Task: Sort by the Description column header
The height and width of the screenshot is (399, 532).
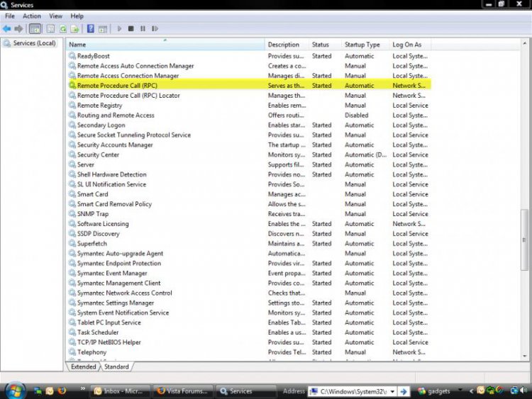Action: (x=287, y=45)
